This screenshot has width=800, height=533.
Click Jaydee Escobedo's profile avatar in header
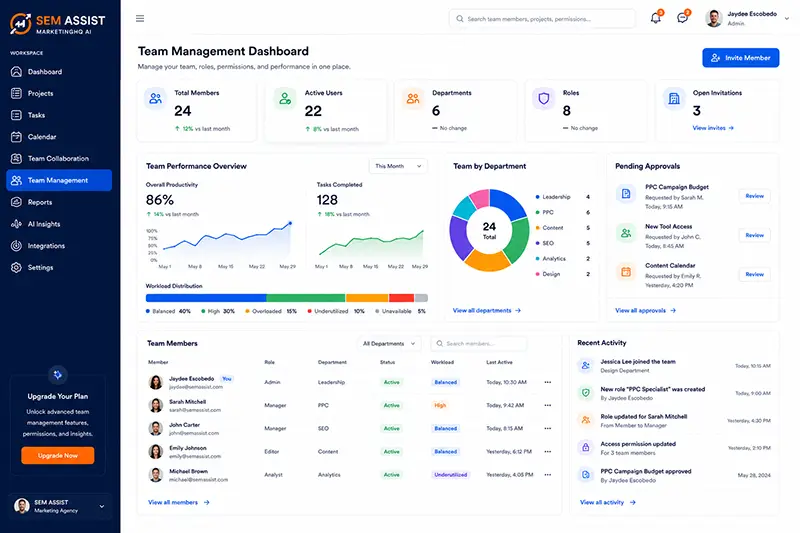click(x=714, y=18)
